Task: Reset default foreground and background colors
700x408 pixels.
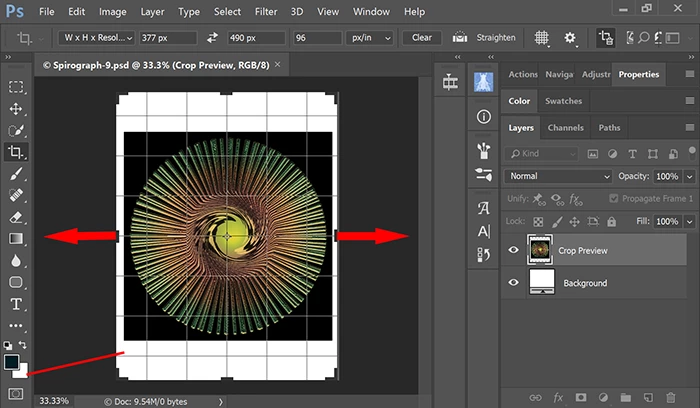Action: (8, 345)
